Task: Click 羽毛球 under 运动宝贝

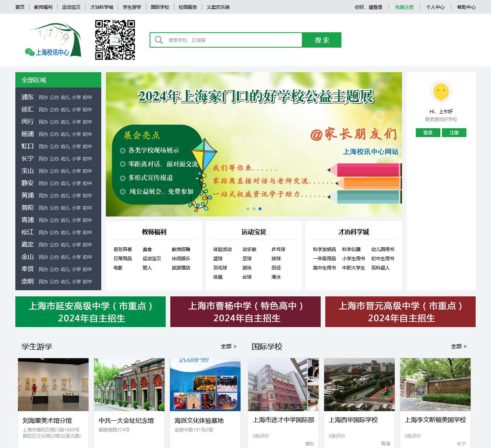Action: click(x=220, y=268)
